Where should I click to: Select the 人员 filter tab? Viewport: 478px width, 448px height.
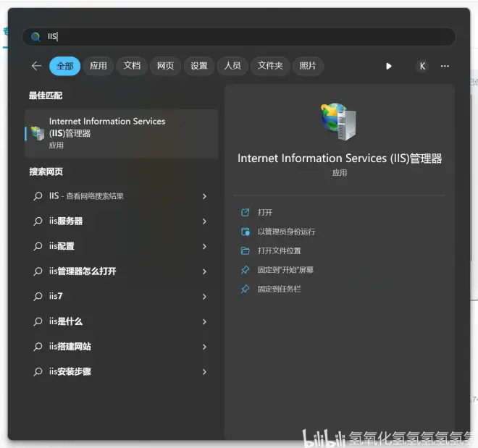pos(232,66)
